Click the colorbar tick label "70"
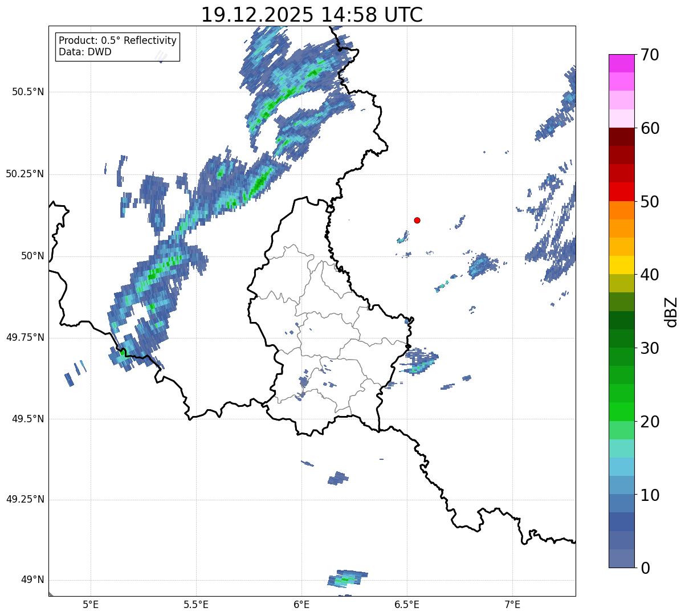 pos(650,55)
